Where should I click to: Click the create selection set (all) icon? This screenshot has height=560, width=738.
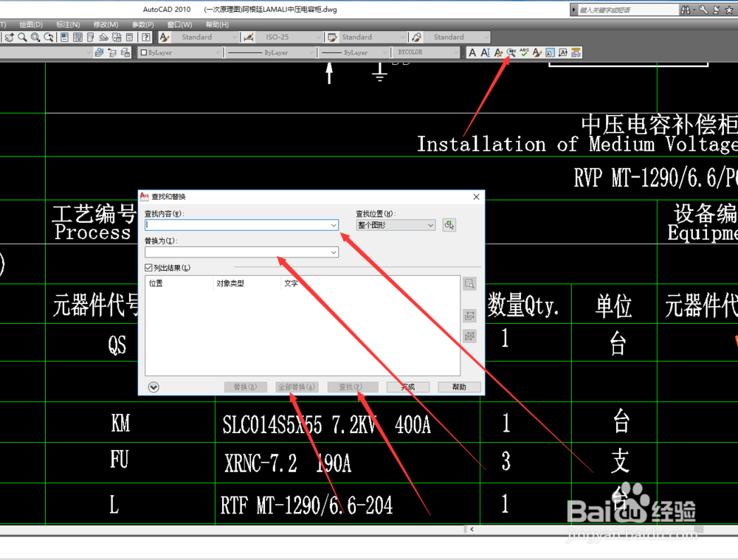pyautogui.click(x=469, y=336)
